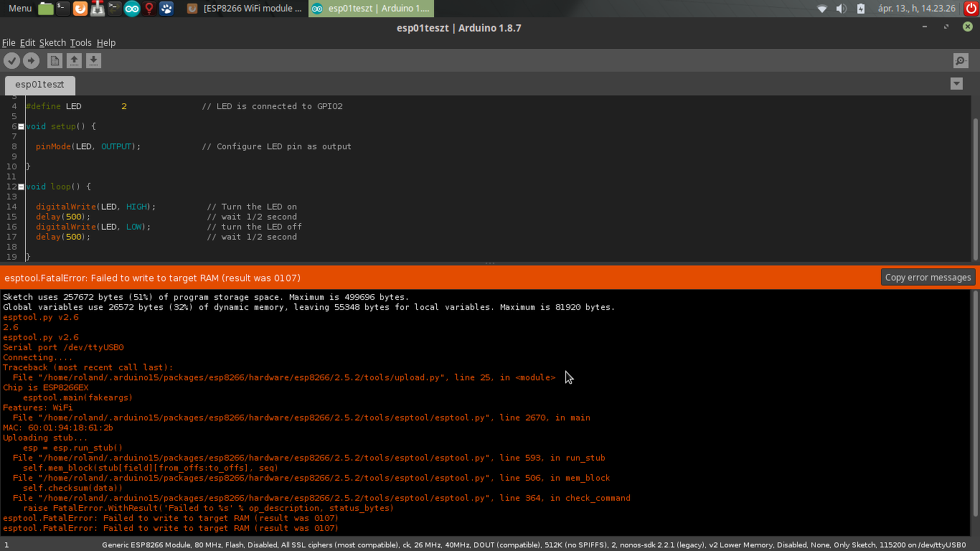This screenshot has width=980, height=551.
Task: Switch to the ESP8266 WiFi module browser window
Action: tap(245, 9)
